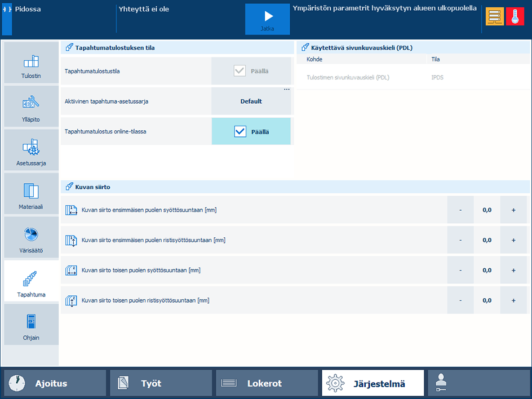Increase first side feed direction shift
This screenshot has width=532, height=399.
[x=513, y=210]
